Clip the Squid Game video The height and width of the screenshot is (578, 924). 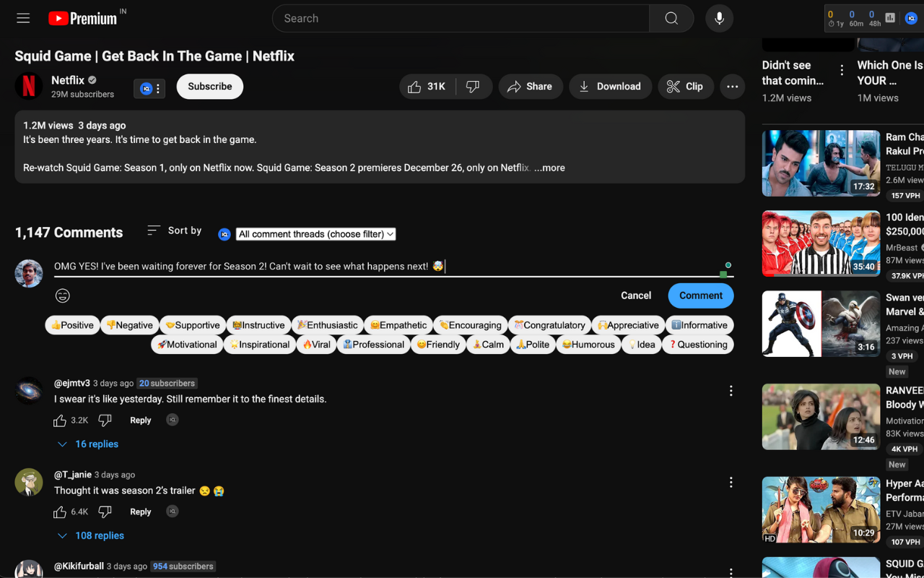[x=685, y=87]
